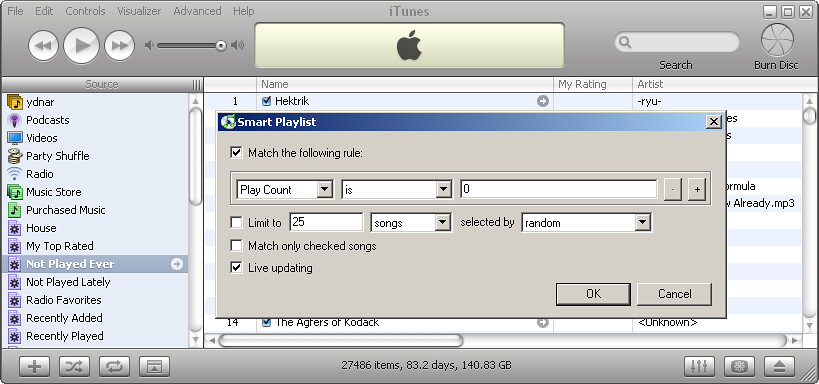Click arrow icon on Hektrik row
The width and height of the screenshot is (819, 384).
click(x=543, y=101)
